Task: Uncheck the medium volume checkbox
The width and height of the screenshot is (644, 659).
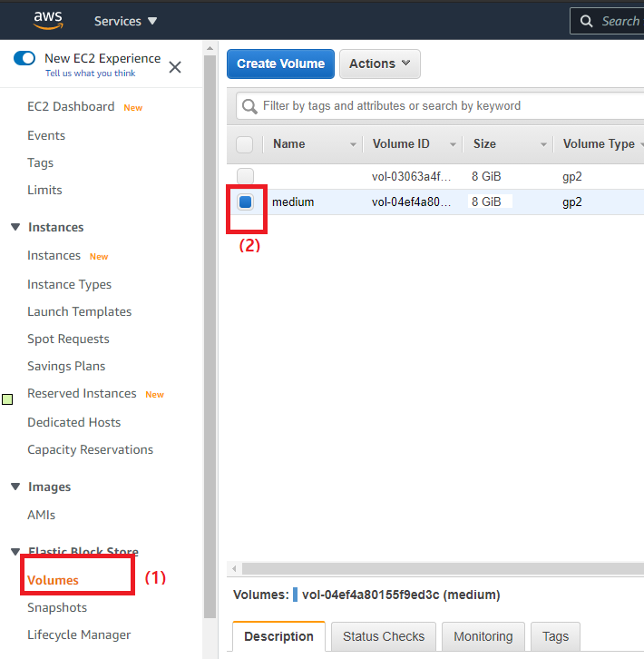Action: coord(245,202)
